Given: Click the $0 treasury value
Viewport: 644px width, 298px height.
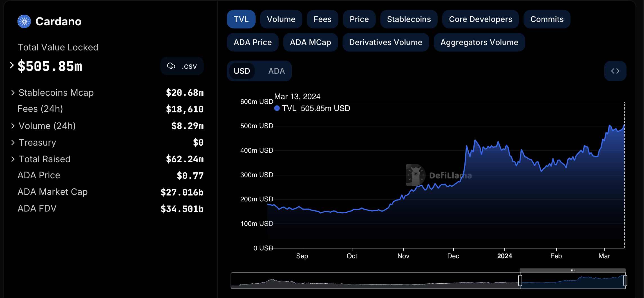Looking at the screenshot, I should [198, 143].
